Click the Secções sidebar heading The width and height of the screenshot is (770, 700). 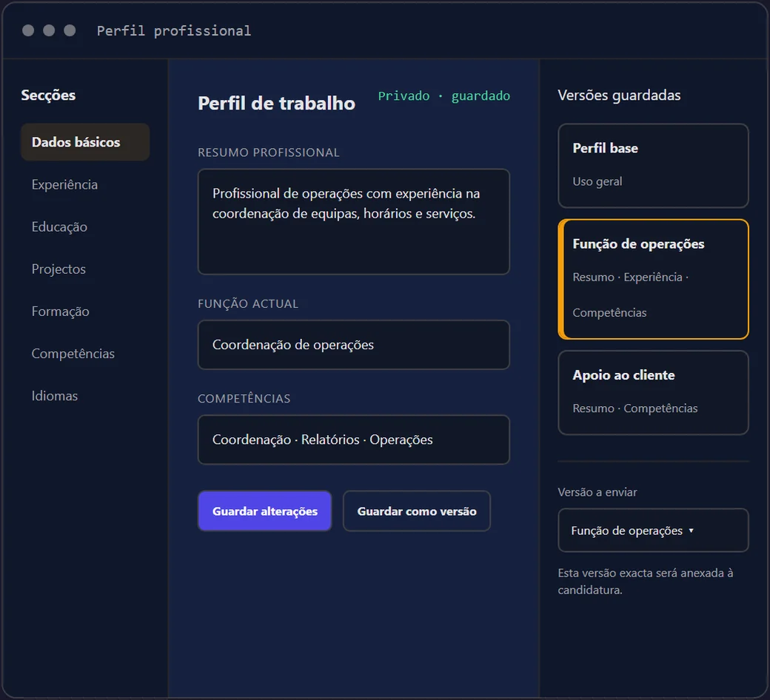pos(48,95)
